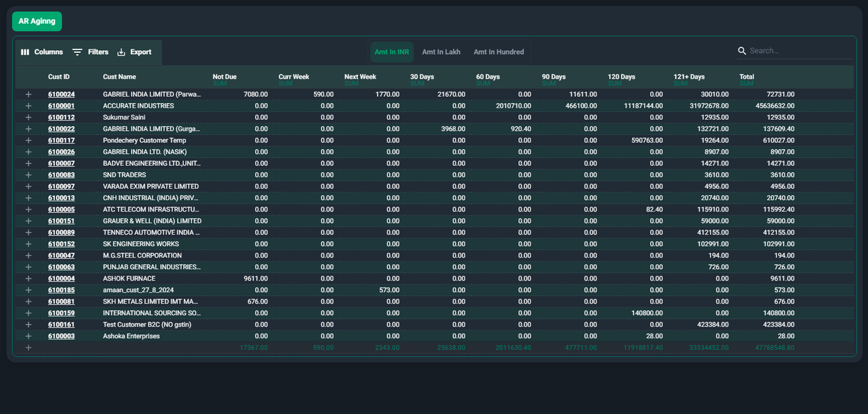Sort by Curr Week column header

(294, 77)
